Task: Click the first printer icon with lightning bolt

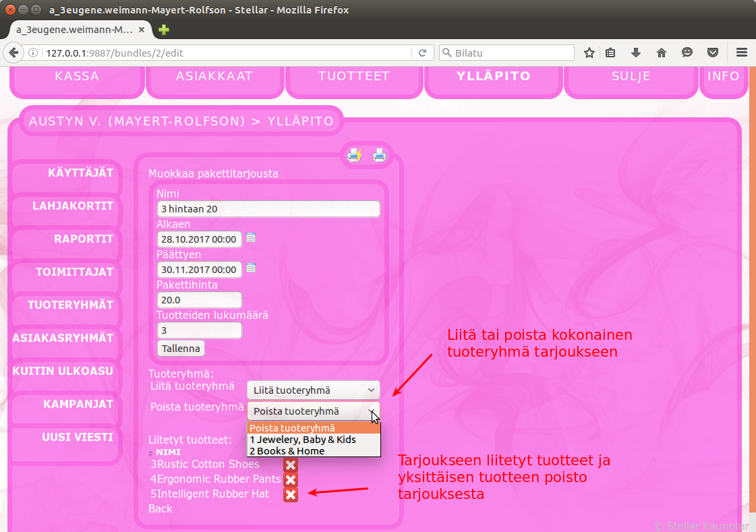Action: pos(354,156)
